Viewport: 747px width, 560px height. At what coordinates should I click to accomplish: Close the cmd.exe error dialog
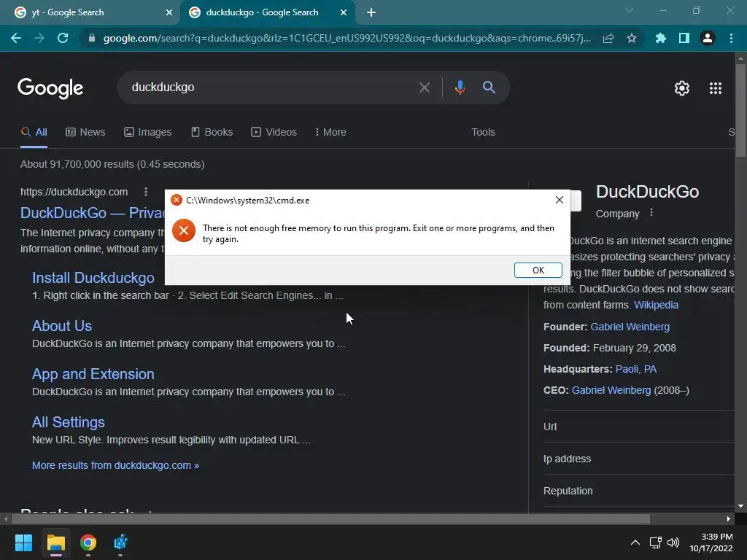(560, 200)
